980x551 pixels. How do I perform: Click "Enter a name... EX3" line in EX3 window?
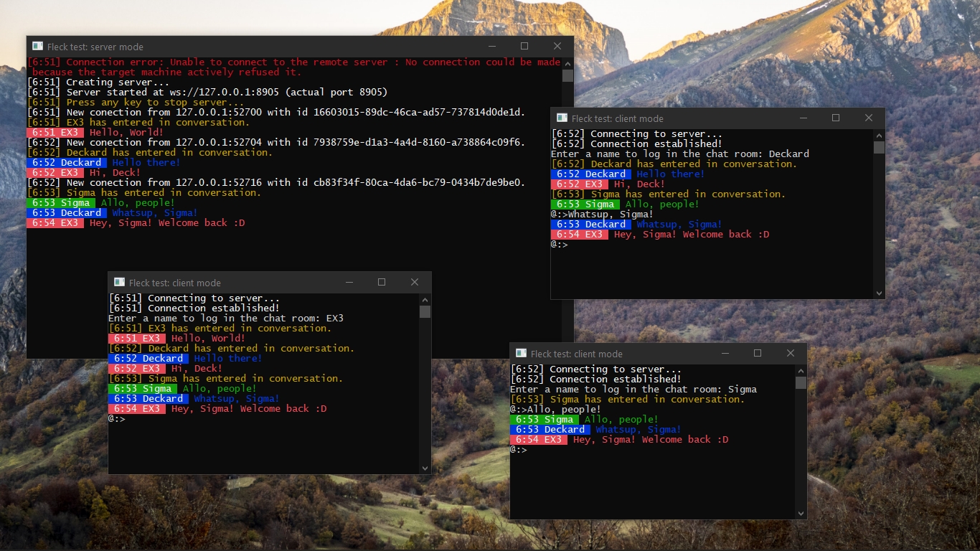(226, 319)
